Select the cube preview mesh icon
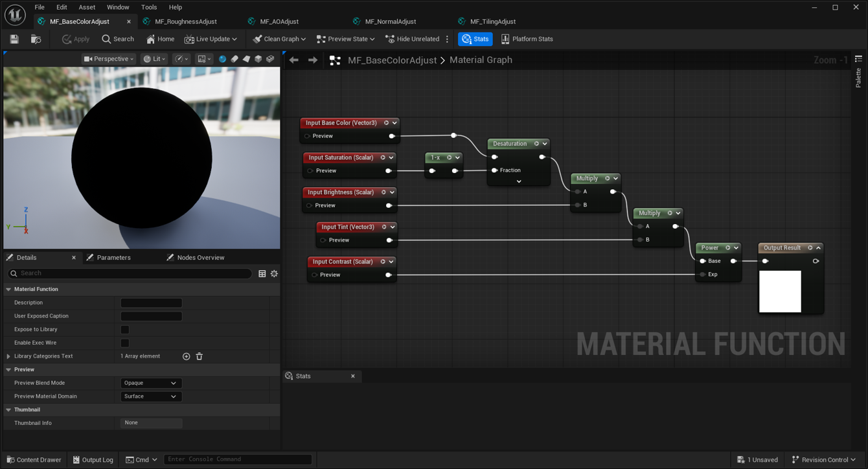 click(258, 59)
